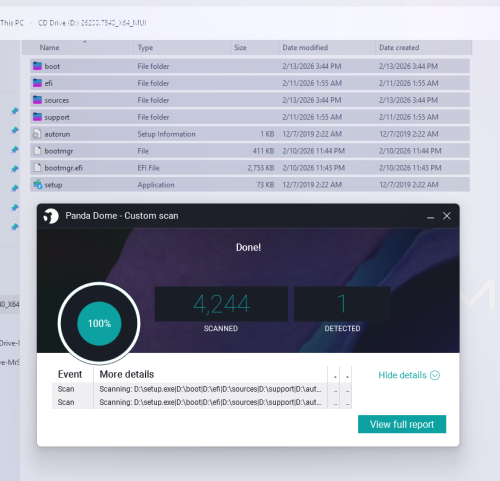Click the 100% scan progress circle

(x=99, y=323)
